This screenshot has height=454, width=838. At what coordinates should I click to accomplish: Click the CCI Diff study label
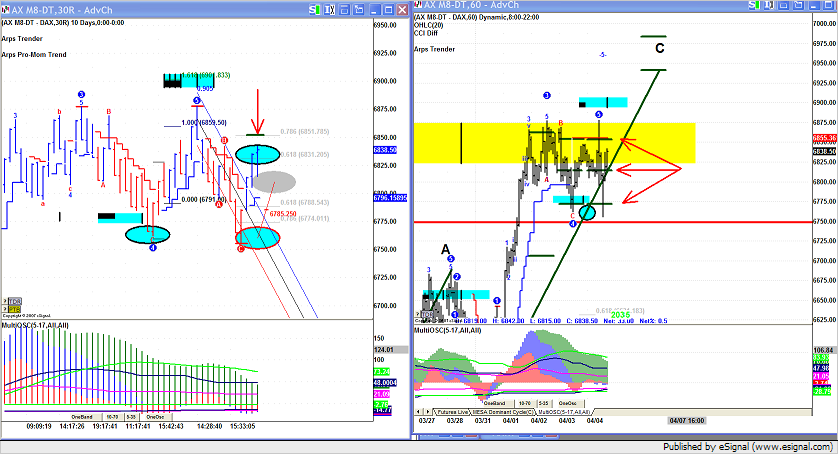pos(427,33)
